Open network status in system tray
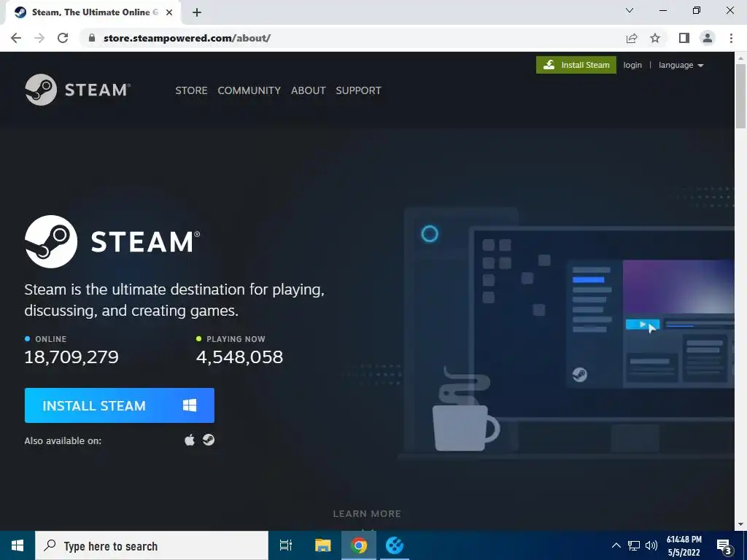The image size is (747, 560). point(634,545)
